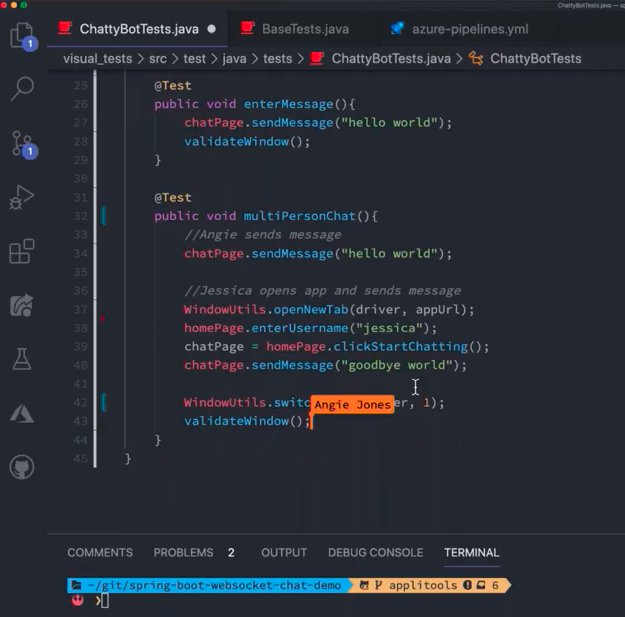Viewport: 625px width, 617px height.
Task: Expand the tests folder breadcrumb
Action: coord(277,59)
